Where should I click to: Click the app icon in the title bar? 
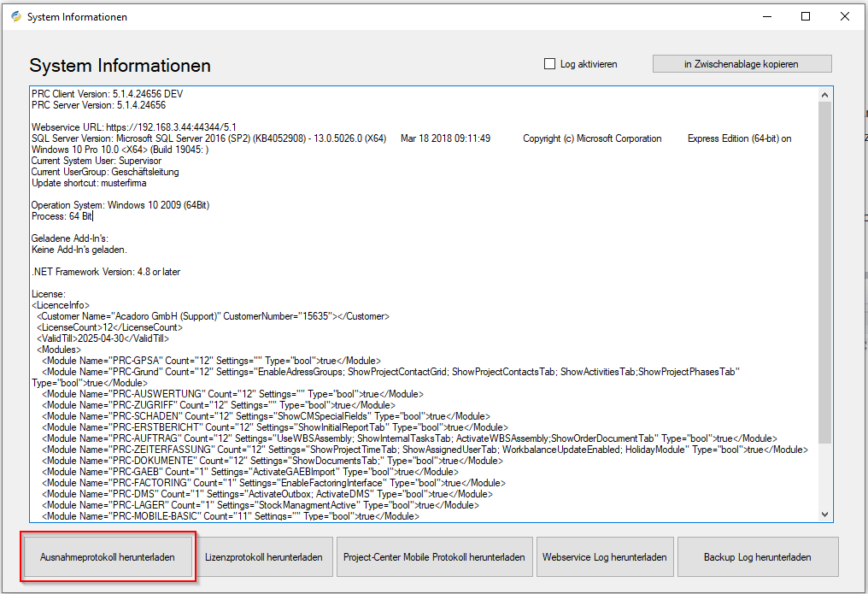coord(15,16)
